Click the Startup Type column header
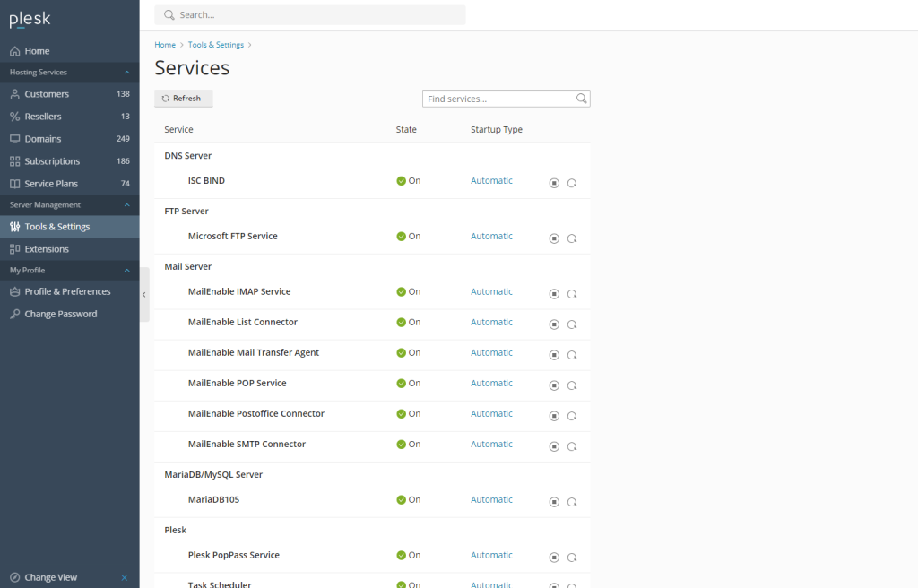Viewport: 918px width, 588px height. 497,129
